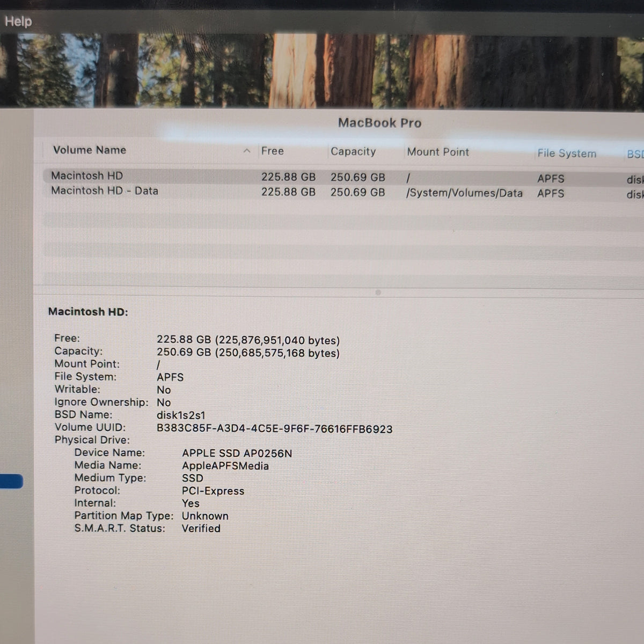
Task: Toggle sort order caret in Volume Name header
Action: (247, 151)
